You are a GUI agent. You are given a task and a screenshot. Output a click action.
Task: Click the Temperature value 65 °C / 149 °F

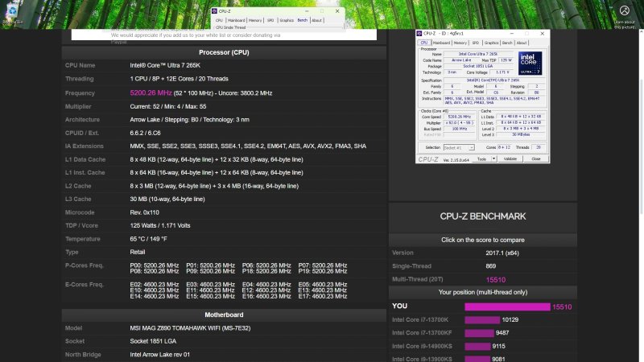click(148, 239)
